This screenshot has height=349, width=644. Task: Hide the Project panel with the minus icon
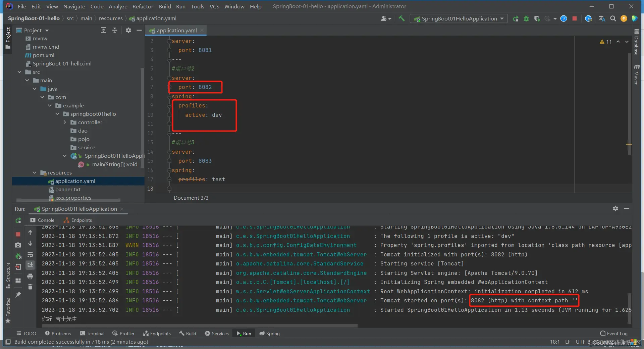[x=139, y=31]
